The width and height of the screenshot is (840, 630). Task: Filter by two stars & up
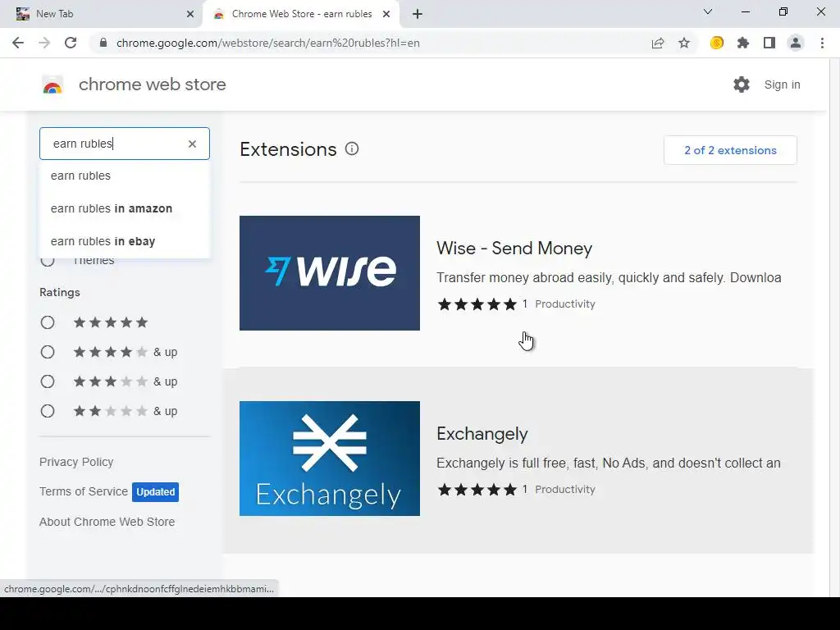48,411
